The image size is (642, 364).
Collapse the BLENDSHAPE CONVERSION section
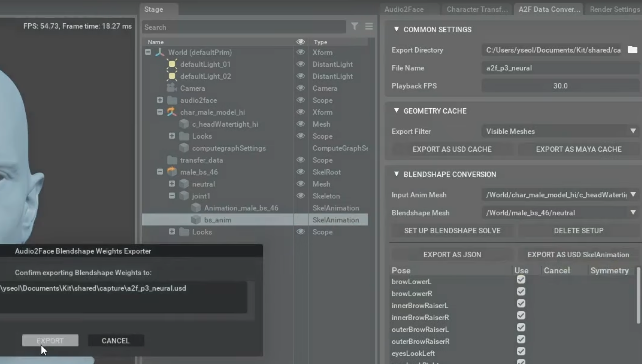[x=396, y=174]
